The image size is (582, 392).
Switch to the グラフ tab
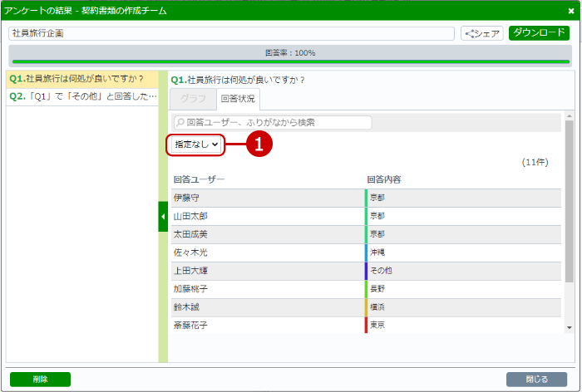193,99
